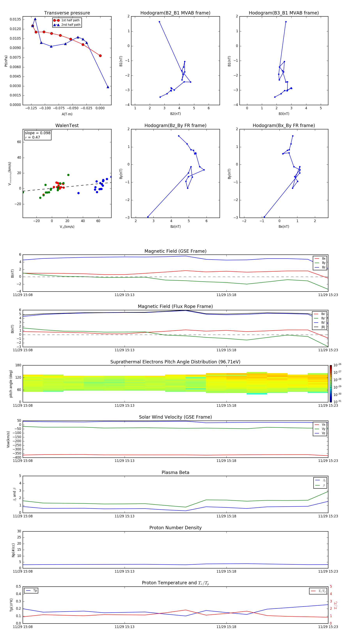Image resolution: width=351 pixels, height=644 pixels.
Task: Click the "Plasma Beta" panel title
Action: [x=175, y=472]
